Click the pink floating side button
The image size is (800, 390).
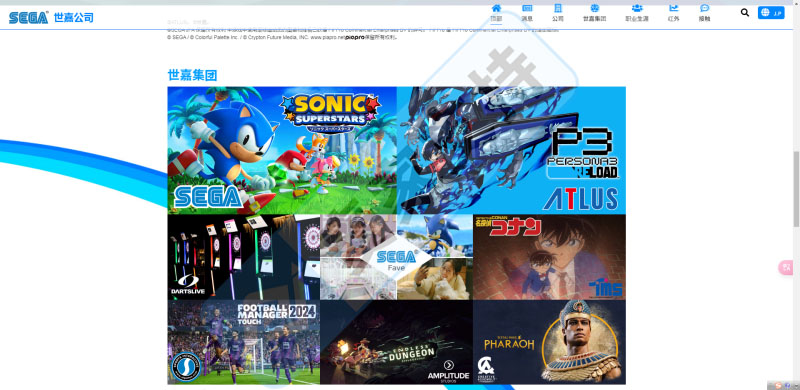point(786,267)
